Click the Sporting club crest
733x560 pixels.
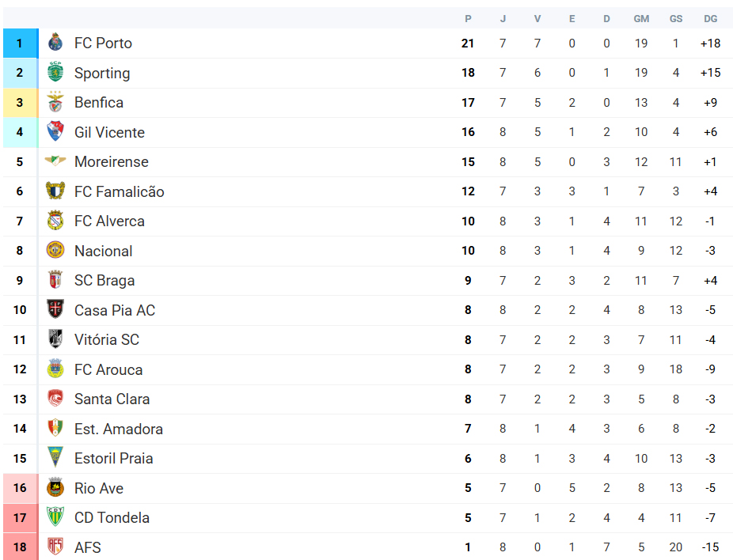pyautogui.click(x=55, y=73)
